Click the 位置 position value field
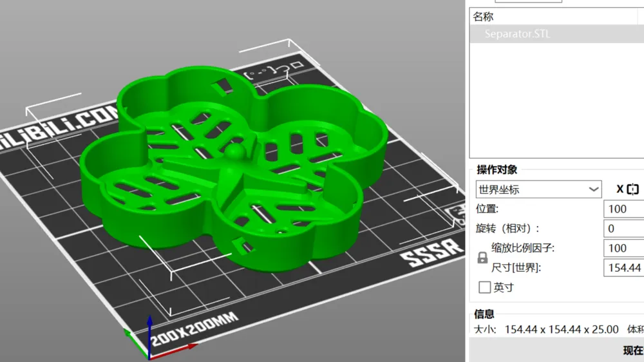The height and width of the screenshot is (362, 644). pos(623,209)
